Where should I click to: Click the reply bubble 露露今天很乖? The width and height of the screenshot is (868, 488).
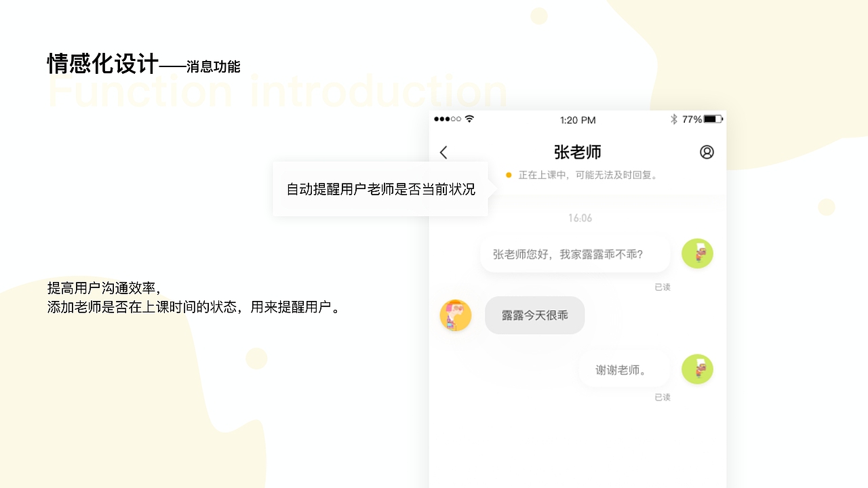pos(534,315)
